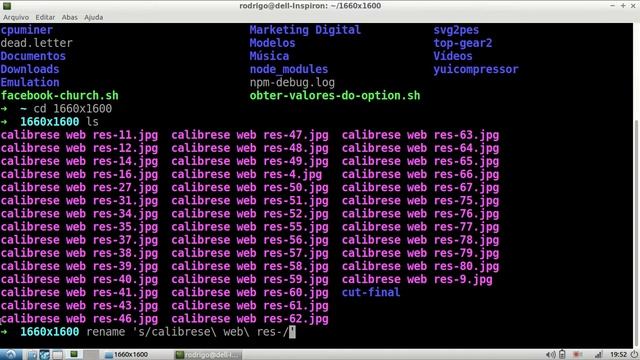Click calibrese web res-40.jpg

coord(79,279)
